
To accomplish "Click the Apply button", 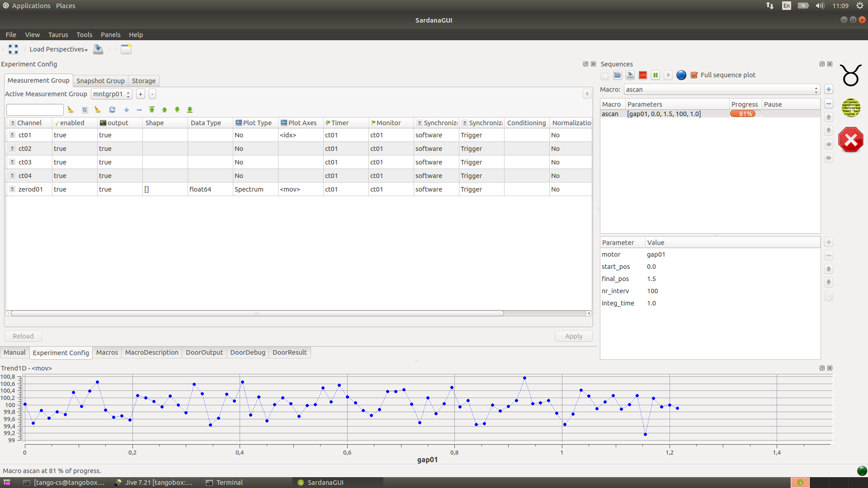I will pyautogui.click(x=574, y=336).
